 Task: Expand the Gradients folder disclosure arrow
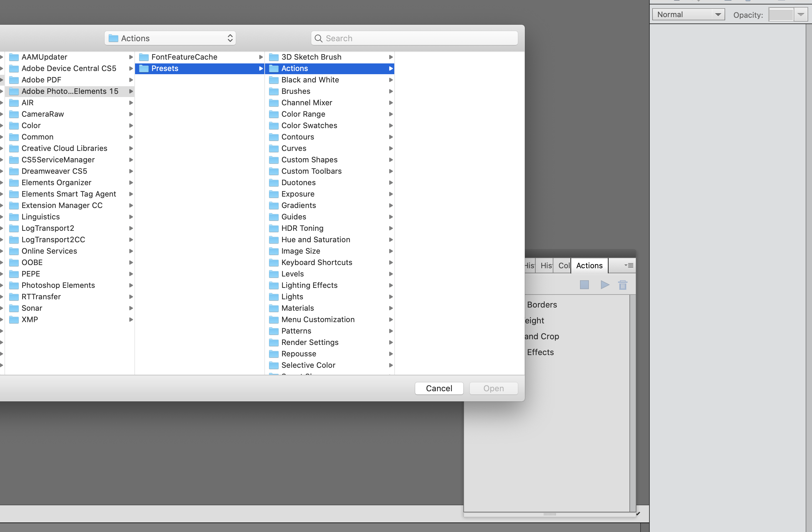click(391, 205)
